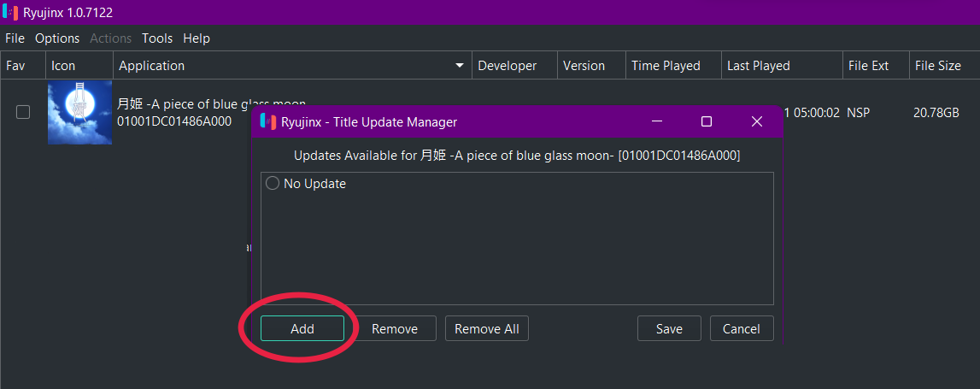Minimize the Title Update Manager window
This screenshot has width=980, height=389.
point(658,122)
